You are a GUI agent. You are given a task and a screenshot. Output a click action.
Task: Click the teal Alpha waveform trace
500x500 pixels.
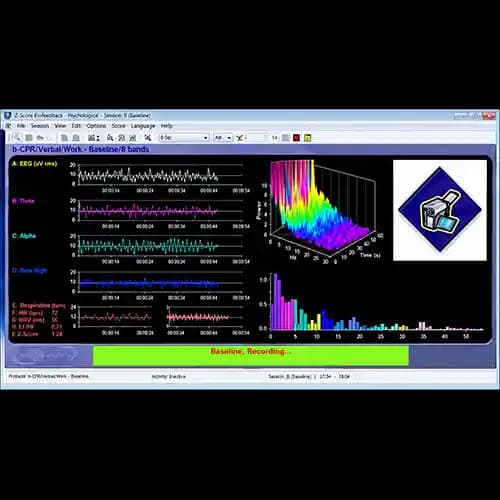pos(148,246)
